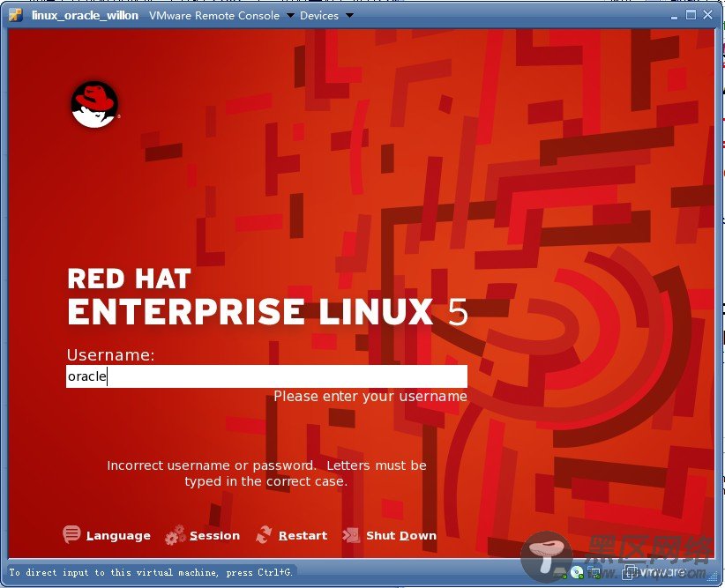725x588 pixels.
Task: Click the Session gears icon
Action: click(x=176, y=535)
